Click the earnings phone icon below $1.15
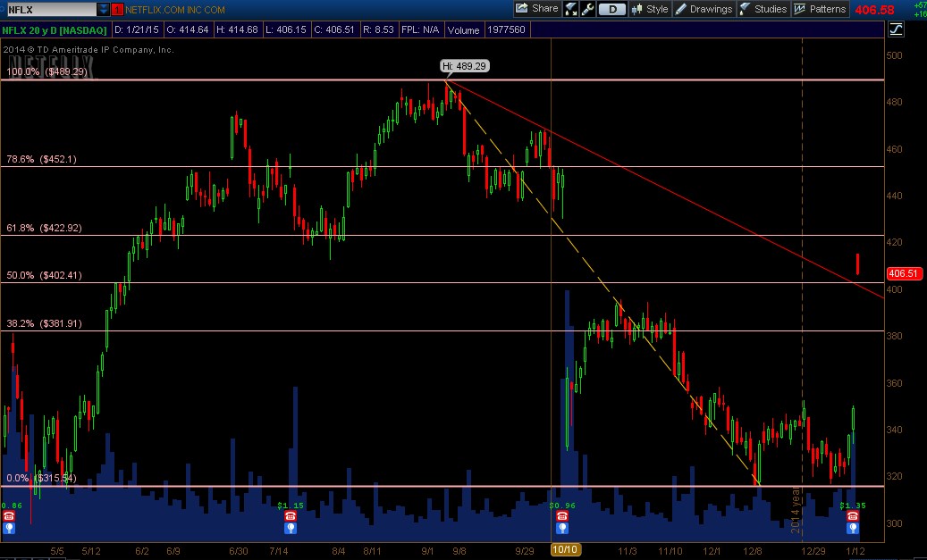The image size is (927, 560). 290,516
